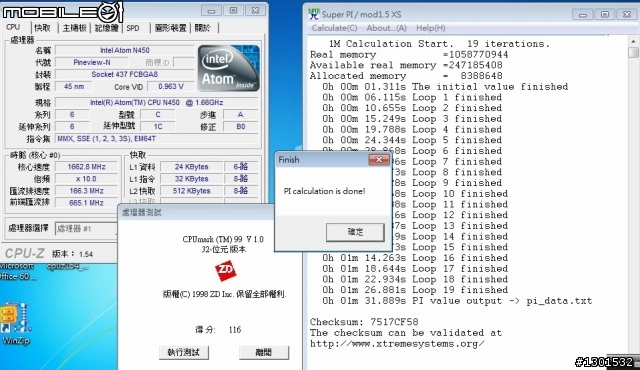640x370 pixels.
Task: Click the CPUmark score 116 text
Action: [x=235, y=330]
